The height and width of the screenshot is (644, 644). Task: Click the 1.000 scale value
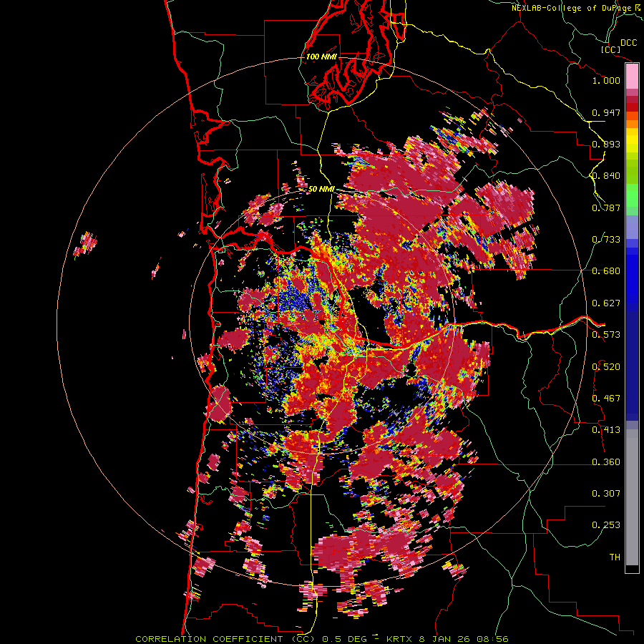click(x=606, y=80)
